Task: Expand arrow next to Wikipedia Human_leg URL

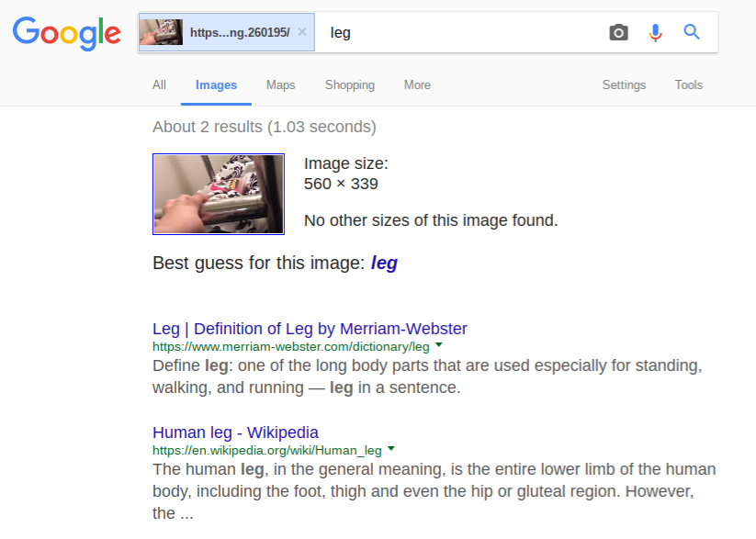Action: point(391,449)
